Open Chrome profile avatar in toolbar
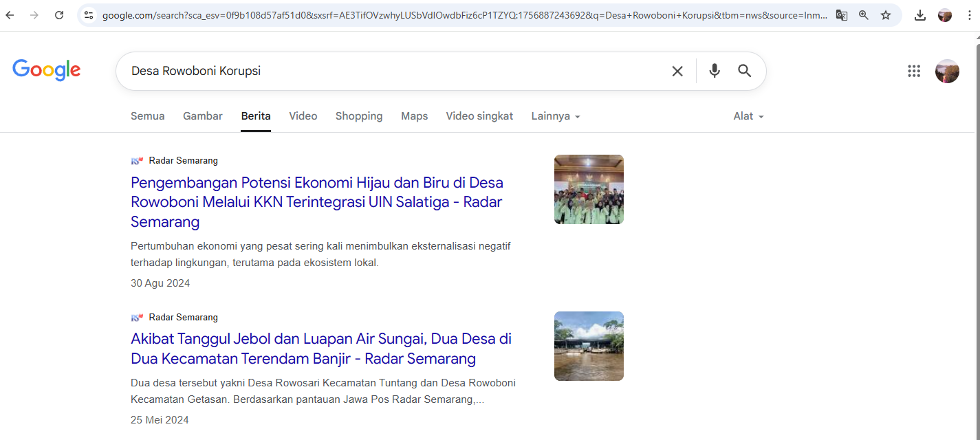980x440 pixels. [x=945, y=15]
